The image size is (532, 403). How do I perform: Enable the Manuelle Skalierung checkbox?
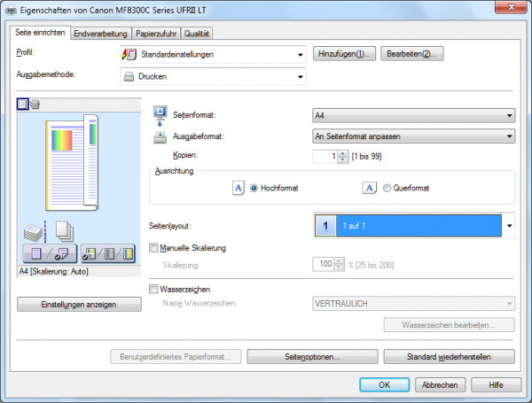tap(154, 248)
